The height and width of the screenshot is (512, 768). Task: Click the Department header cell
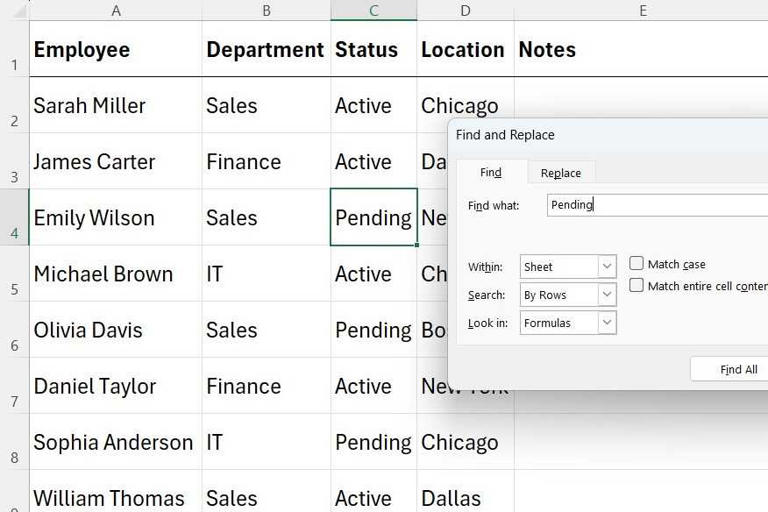click(x=266, y=49)
